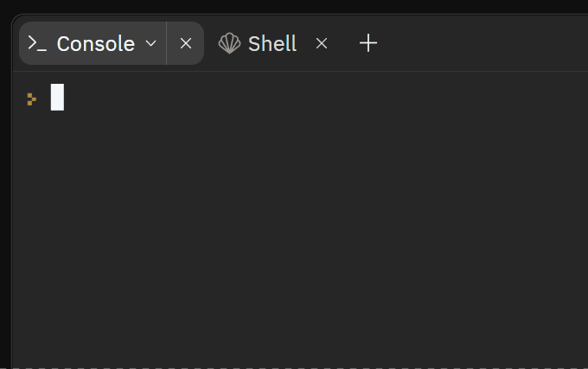
Task: Click the console pane's left border
Action: [x=12, y=216]
